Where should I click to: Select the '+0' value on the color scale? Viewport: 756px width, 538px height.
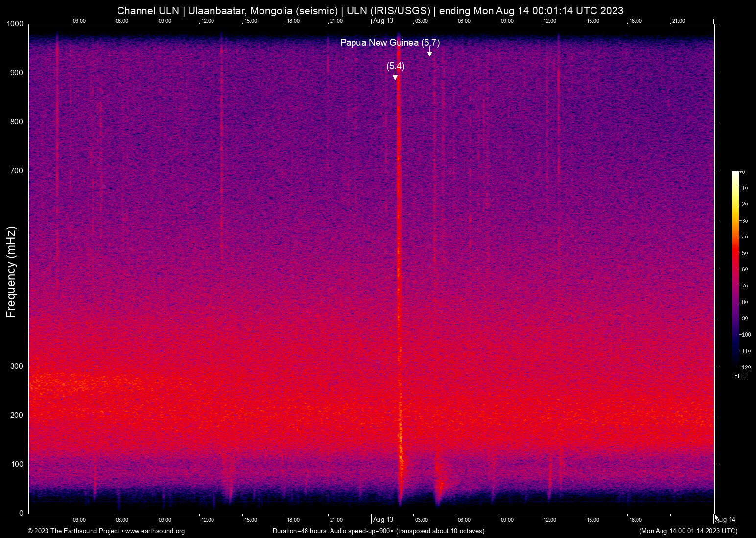(742, 172)
